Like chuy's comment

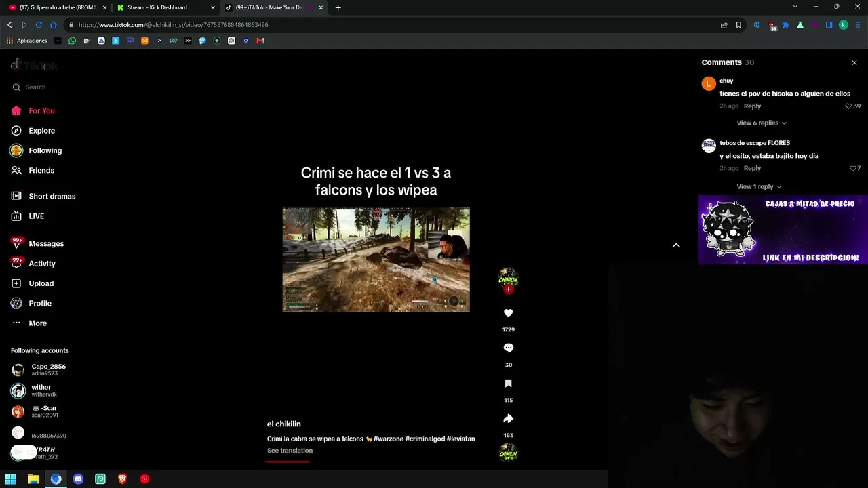(x=848, y=106)
